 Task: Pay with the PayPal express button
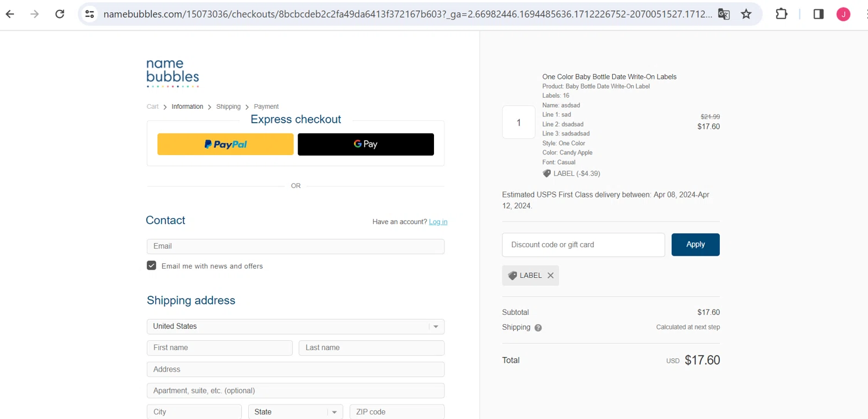point(225,144)
